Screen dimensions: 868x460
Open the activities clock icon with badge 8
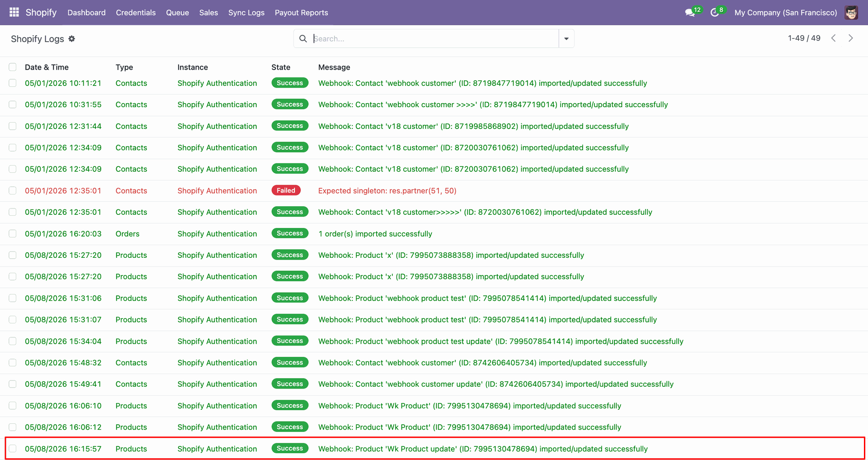[715, 13]
